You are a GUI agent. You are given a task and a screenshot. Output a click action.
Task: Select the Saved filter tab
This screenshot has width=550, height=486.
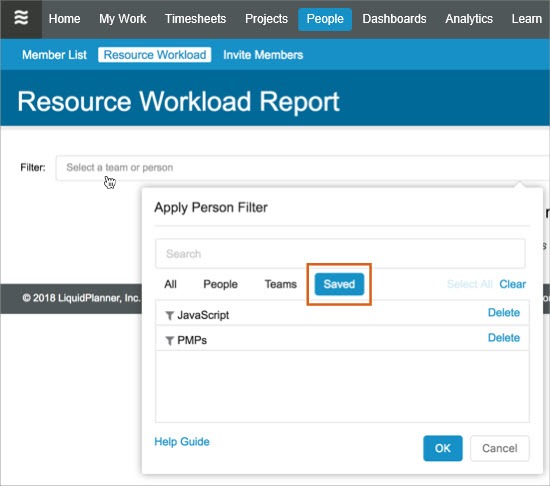coord(339,284)
